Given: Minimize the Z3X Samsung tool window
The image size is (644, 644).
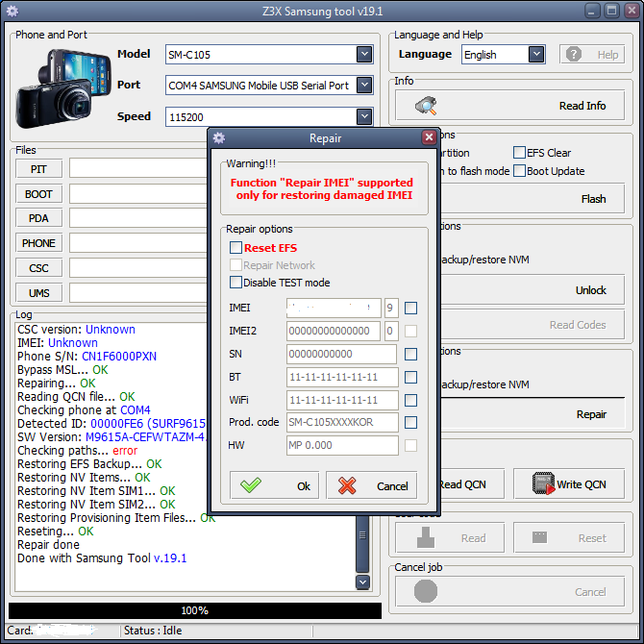Looking at the screenshot, I should [591, 12].
